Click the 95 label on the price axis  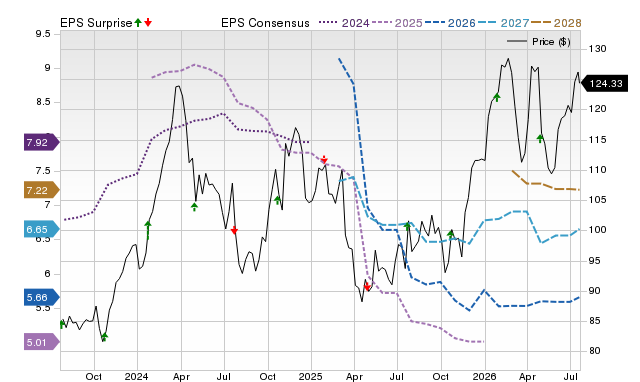point(595,260)
